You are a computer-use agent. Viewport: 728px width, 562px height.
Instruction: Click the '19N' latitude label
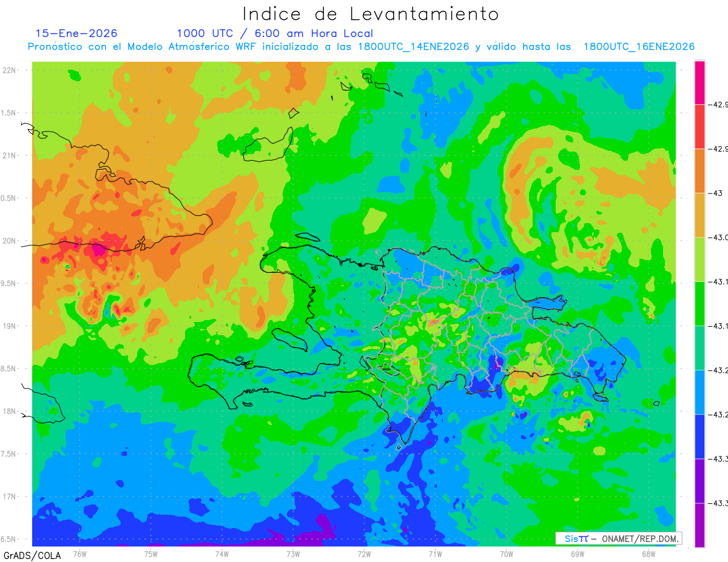10,326
